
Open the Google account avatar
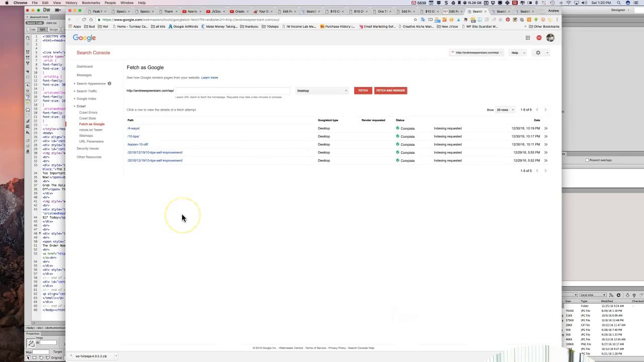(x=550, y=38)
